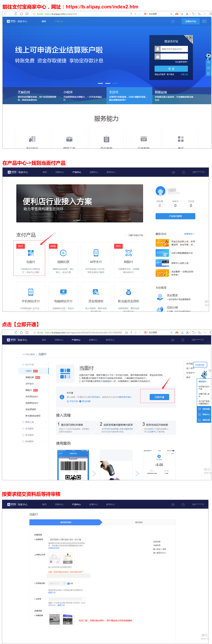Open the 对账中心 tab on 支付产品 page
Image resolution: width=212 pixels, height=644 pixels.
click(60, 172)
